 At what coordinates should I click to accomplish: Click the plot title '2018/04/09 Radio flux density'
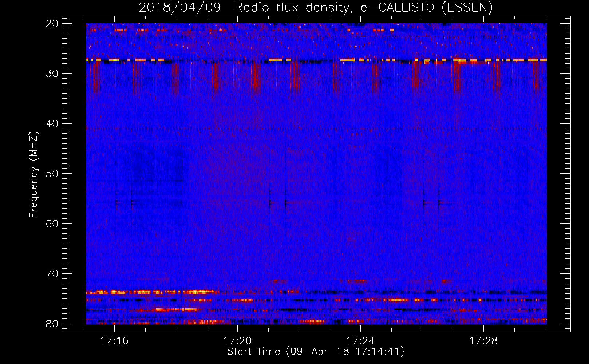click(315, 8)
